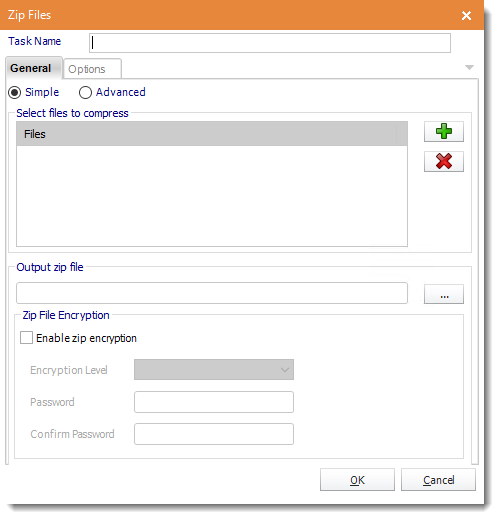Image resolution: width=499 pixels, height=519 pixels.
Task: Expand the tab list arrow at right of tabs
Action: (x=469, y=67)
